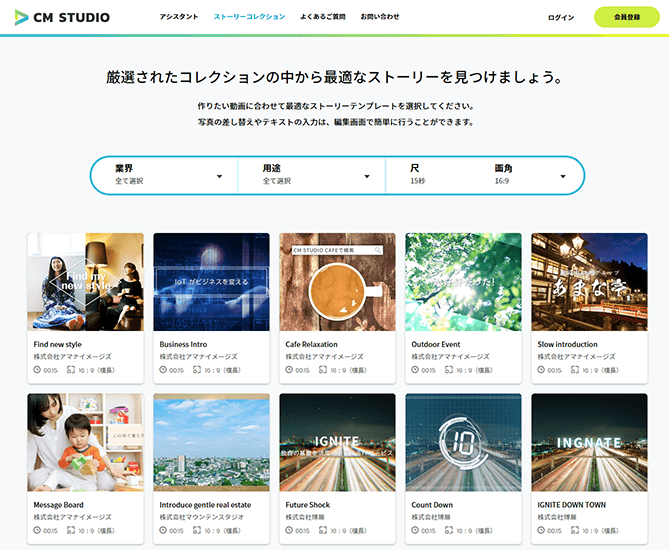669x550 pixels.
Task: Click clock icon on Future Shock card
Action: (289, 530)
